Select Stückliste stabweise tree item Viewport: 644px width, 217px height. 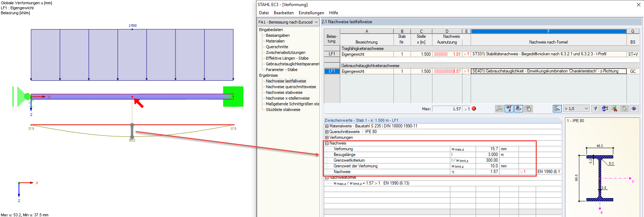coord(283,110)
